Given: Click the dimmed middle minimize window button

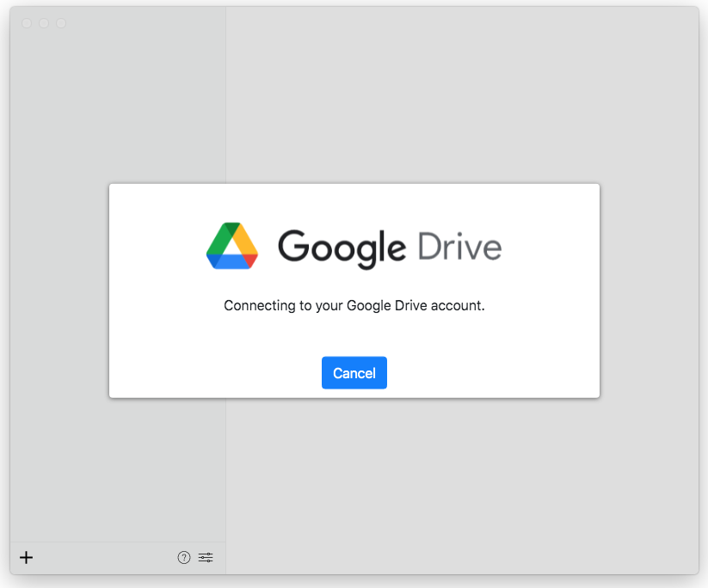Looking at the screenshot, I should click(44, 23).
